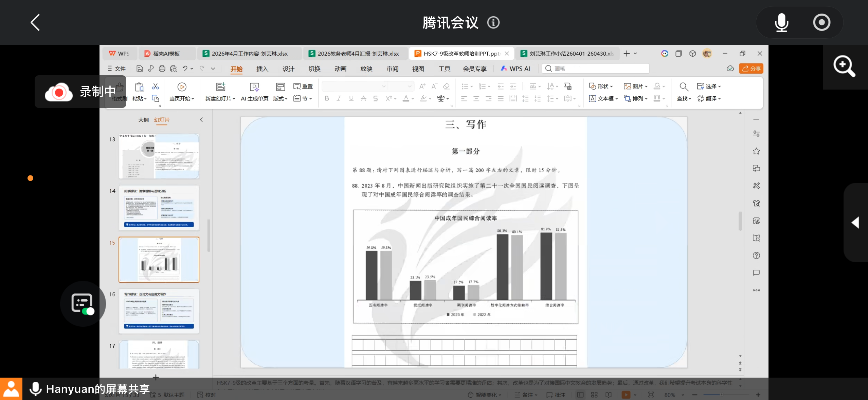Collapse the slide panel with chevron
The width and height of the screenshot is (868, 400).
201,120
